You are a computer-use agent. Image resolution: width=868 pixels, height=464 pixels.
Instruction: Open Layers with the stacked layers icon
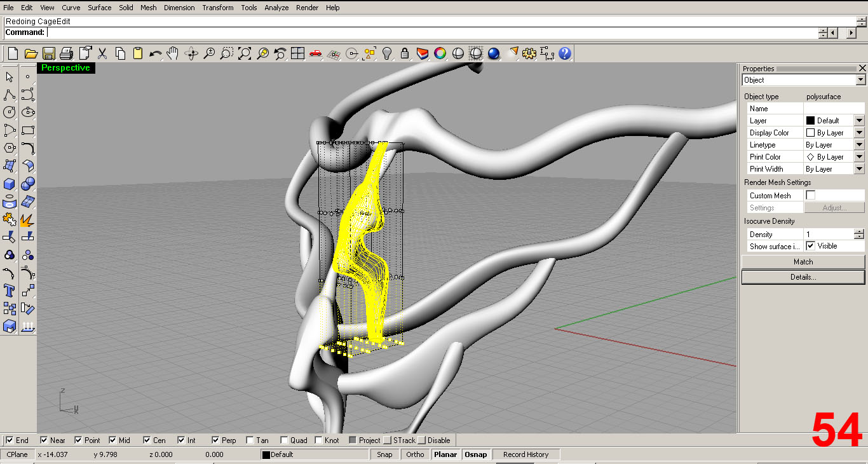click(423, 53)
